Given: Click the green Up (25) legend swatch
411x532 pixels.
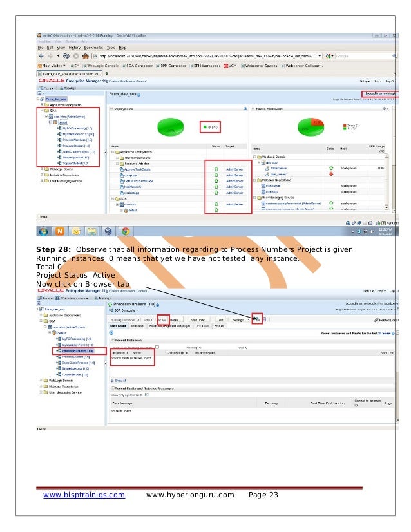Looking at the screenshot, I should 205,127.
